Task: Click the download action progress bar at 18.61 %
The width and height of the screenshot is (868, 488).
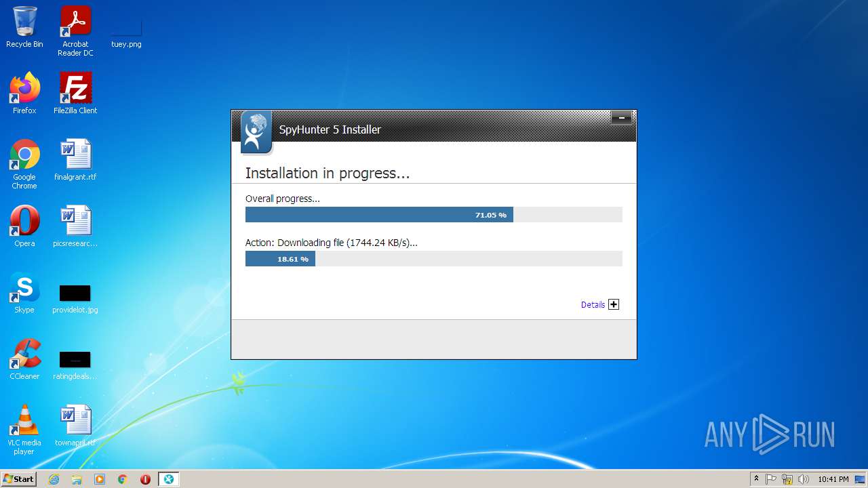Action: click(434, 259)
